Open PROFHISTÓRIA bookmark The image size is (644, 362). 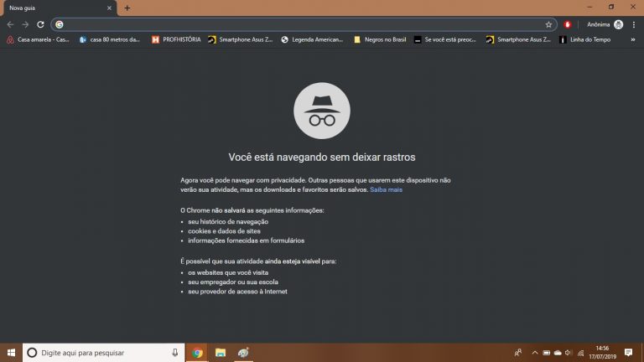[x=176, y=40]
